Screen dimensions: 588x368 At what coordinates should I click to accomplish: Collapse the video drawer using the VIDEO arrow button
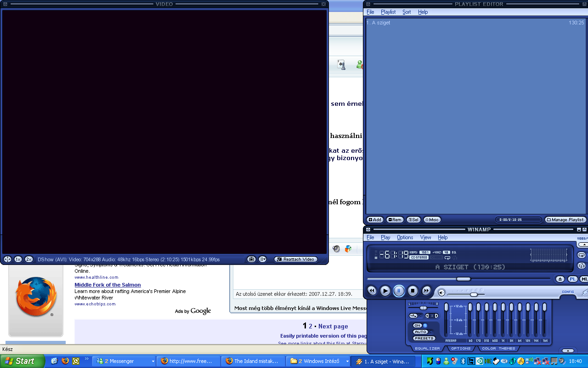click(582, 244)
